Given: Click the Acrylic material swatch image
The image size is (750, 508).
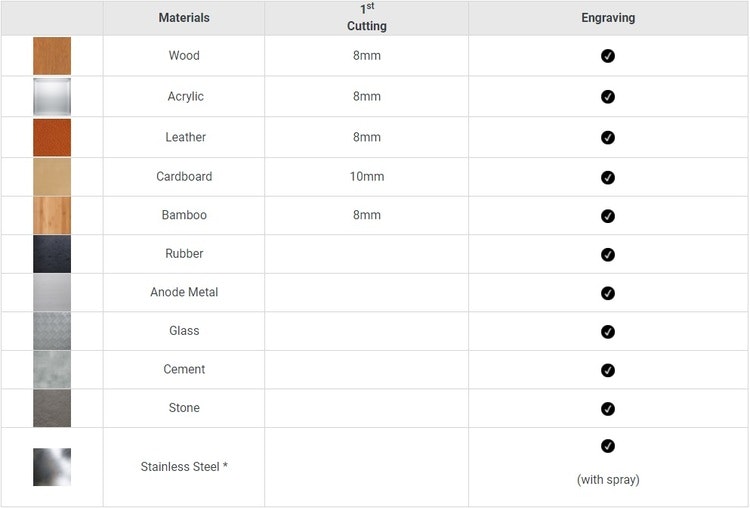Looking at the screenshot, I should click(52, 97).
